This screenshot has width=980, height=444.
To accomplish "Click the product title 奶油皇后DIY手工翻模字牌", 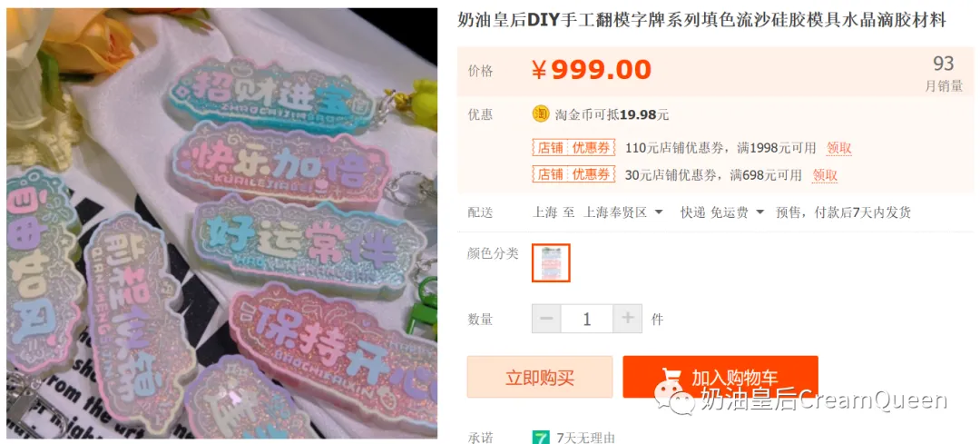I will 701,21.
